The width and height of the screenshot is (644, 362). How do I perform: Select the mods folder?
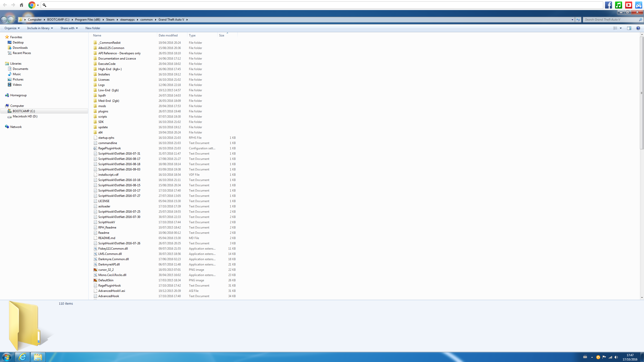pos(102,106)
